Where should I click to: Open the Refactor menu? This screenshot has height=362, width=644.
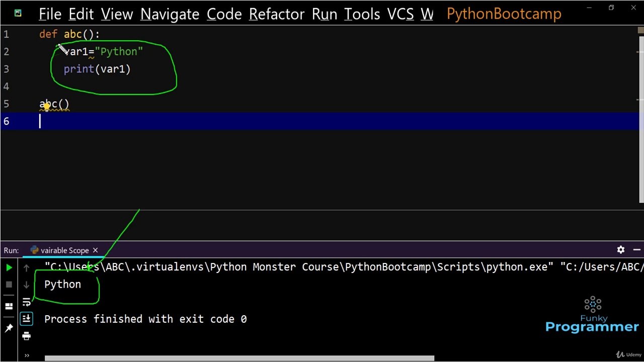(276, 14)
